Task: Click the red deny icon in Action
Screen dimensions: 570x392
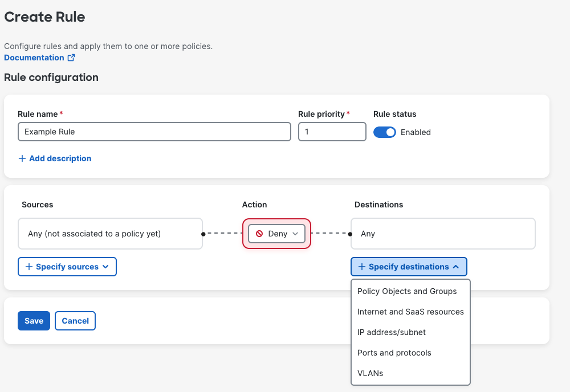Action: coord(259,234)
